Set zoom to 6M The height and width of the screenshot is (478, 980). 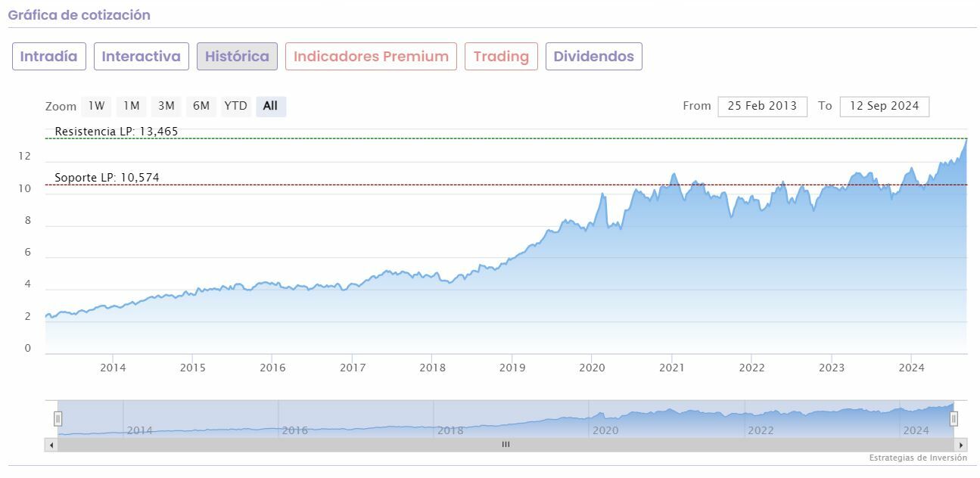201,106
